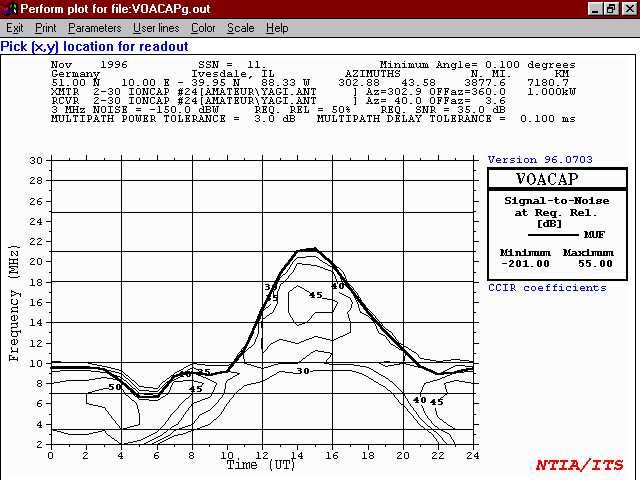
Task: Click the Minimum value -201.00
Action: click(x=525, y=264)
